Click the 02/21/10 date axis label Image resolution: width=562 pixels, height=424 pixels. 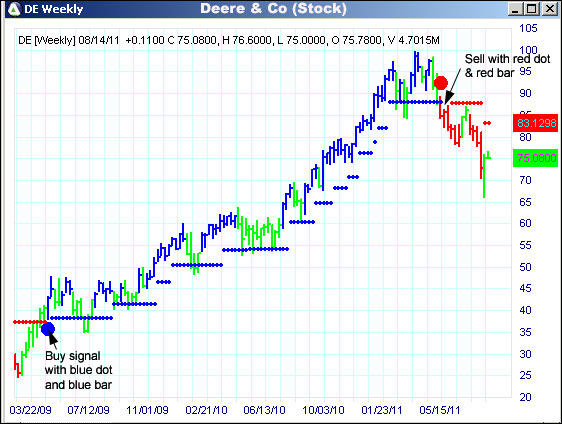tap(206, 410)
